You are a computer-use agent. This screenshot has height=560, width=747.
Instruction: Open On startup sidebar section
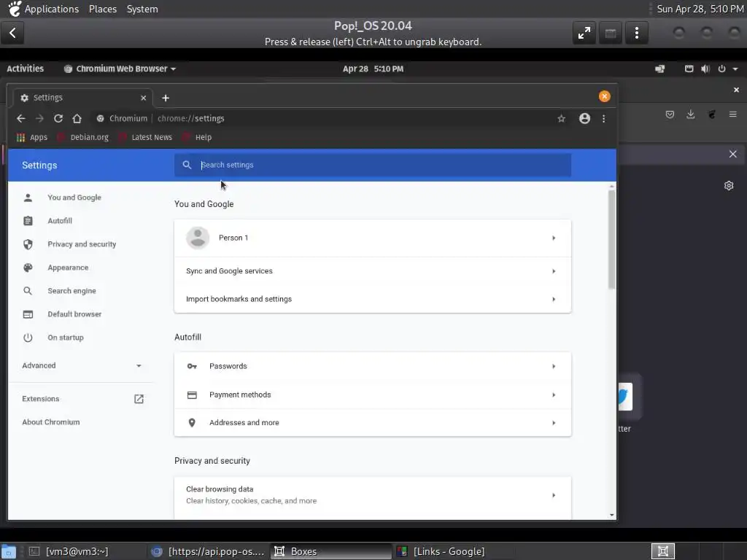coord(65,338)
